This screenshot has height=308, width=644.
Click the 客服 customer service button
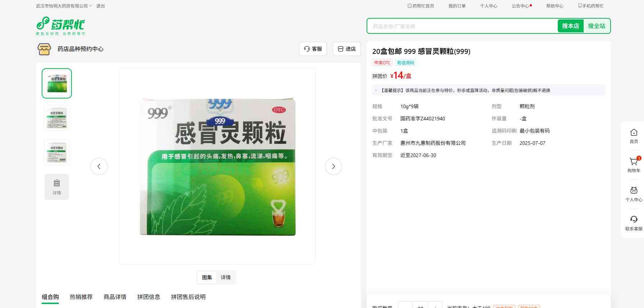[x=313, y=49]
